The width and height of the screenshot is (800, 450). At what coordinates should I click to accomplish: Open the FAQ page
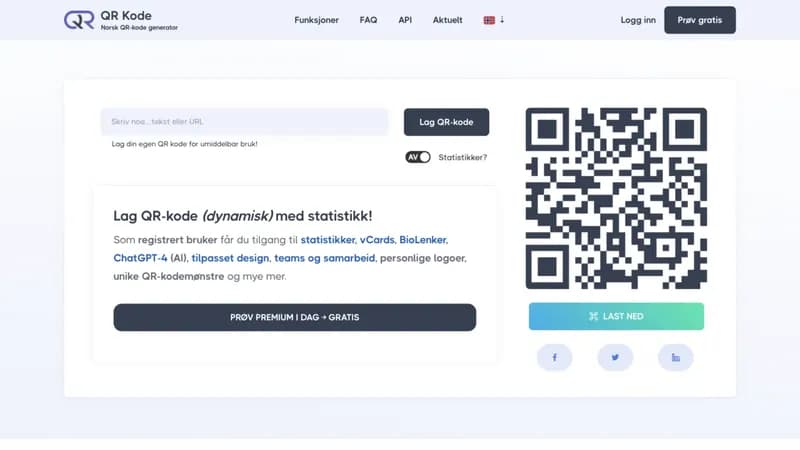[x=368, y=20]
